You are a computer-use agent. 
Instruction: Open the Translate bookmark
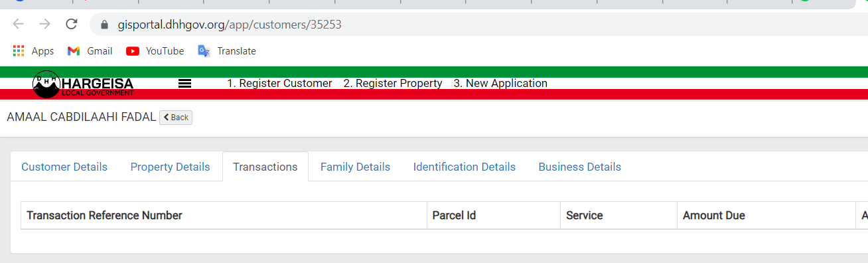coord(227,51)
